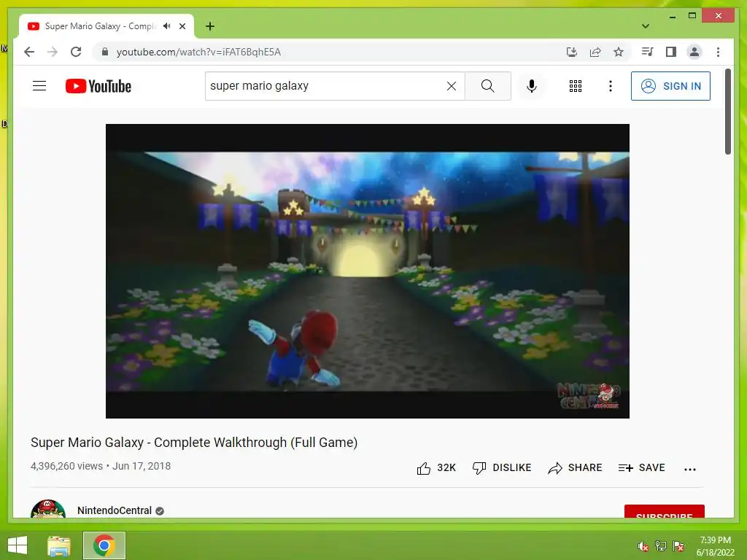
Task: Clear the search box with the X
Action: pyautogui.click(x=451, y=86)
